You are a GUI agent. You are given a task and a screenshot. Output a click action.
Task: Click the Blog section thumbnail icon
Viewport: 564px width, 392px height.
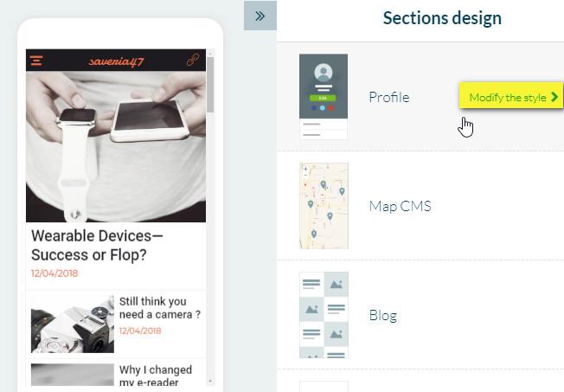(x=324, y=315)
